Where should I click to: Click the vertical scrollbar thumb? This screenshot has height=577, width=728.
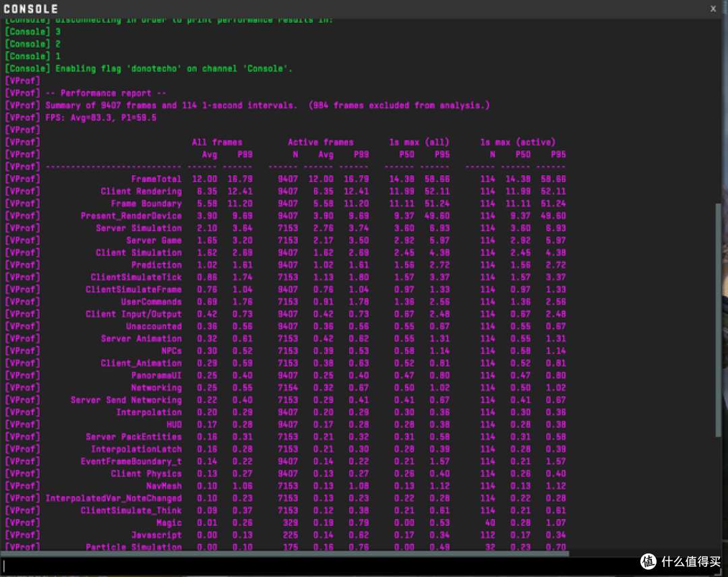(x=719, y=320)
